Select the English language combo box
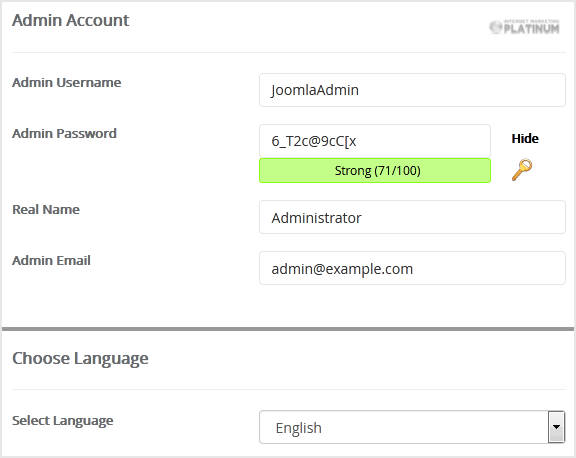The width and height of the screenshot is (576, 458). 412,427
